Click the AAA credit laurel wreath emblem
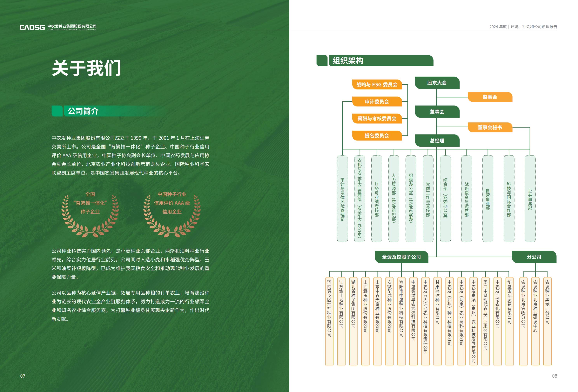Viewport: 578px width, 392px height. click(x=172, y=214)
